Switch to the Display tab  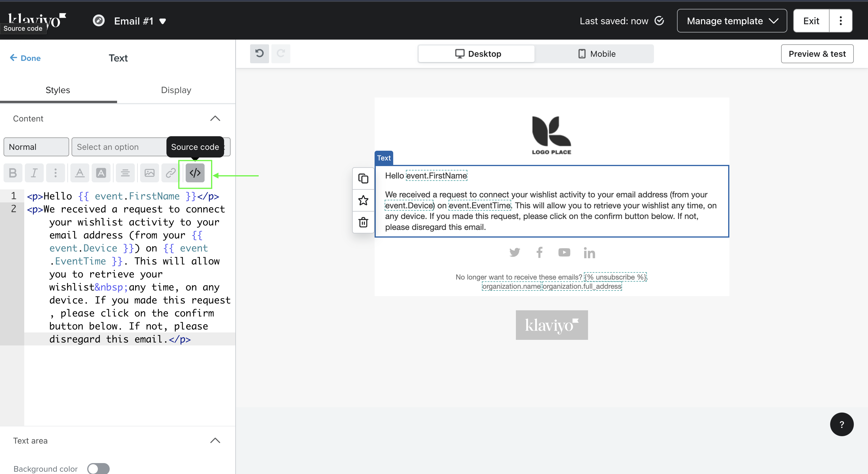(176, 90)
